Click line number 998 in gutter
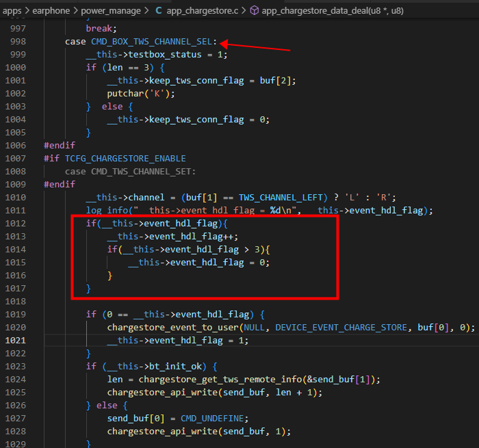 pyautogui.click(x=18, y=42)
